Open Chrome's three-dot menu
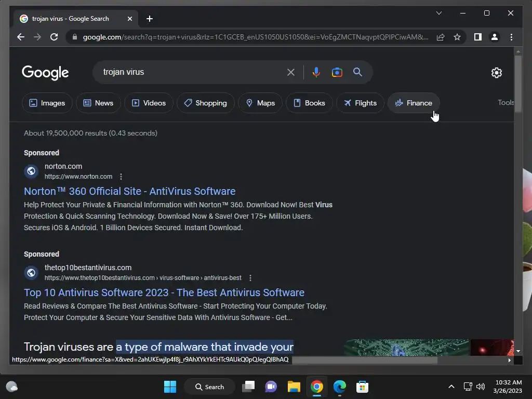The width and height of the screenshot is (532, 399). pyautogui.click(x=511, y=37)
